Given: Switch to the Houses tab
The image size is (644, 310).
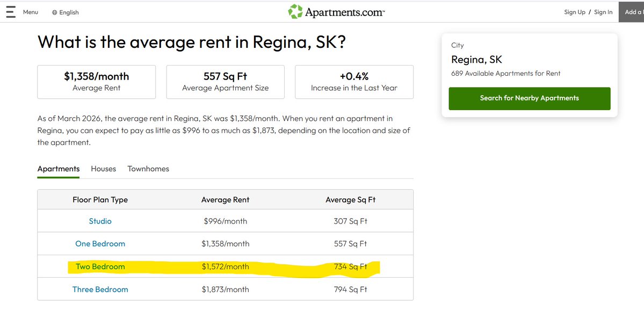Looking at the screenshot, I should point(104,169).
